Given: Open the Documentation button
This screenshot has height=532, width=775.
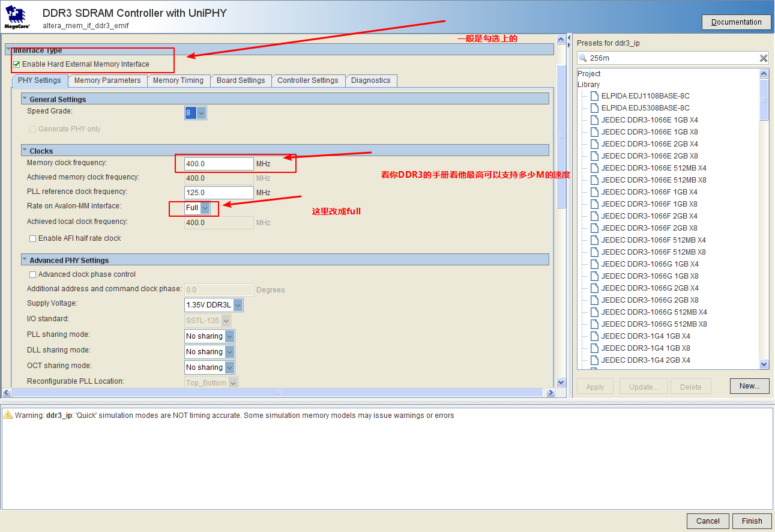Looking at the screenshot, I should click(736, 22).
